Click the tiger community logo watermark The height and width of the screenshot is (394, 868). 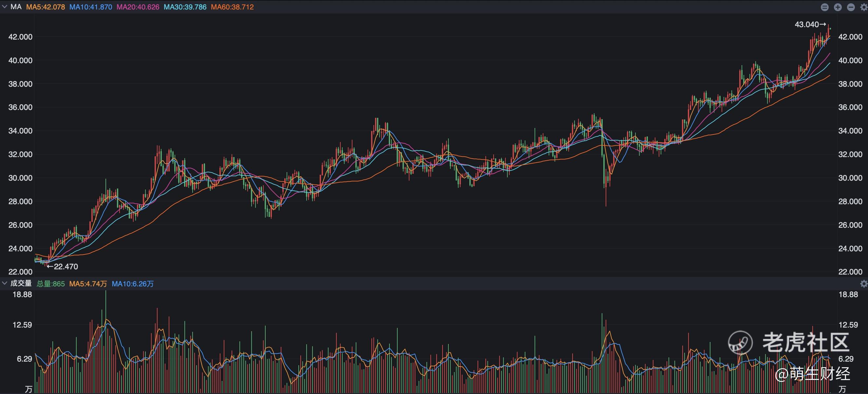740,343
